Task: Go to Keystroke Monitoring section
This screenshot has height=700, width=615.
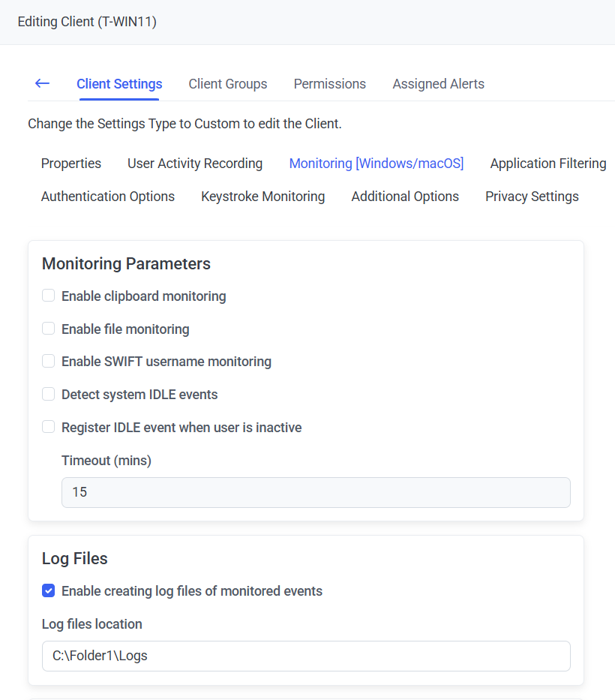Action: tap(263, 197)
